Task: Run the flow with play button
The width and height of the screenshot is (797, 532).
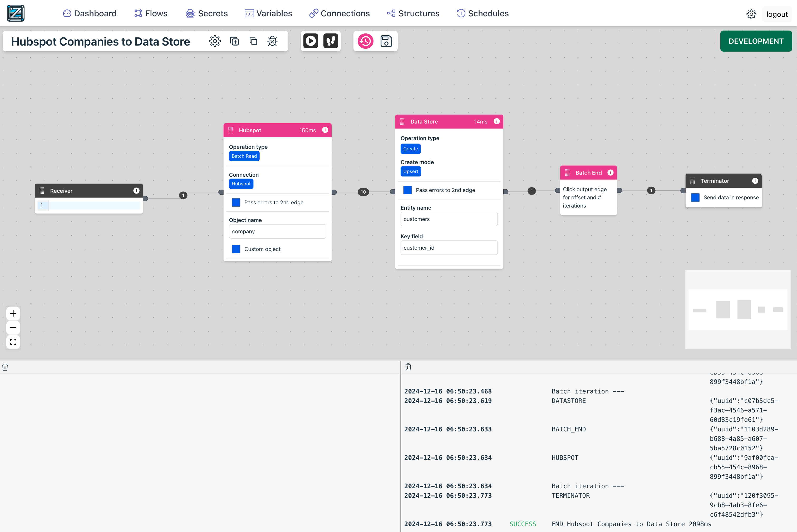Action: (311, 41)
